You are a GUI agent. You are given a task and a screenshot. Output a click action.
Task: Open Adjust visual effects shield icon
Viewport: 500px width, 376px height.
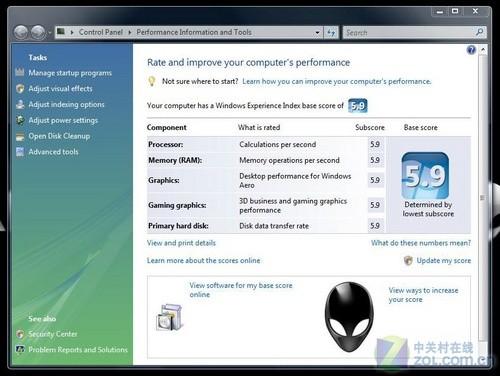20,88
